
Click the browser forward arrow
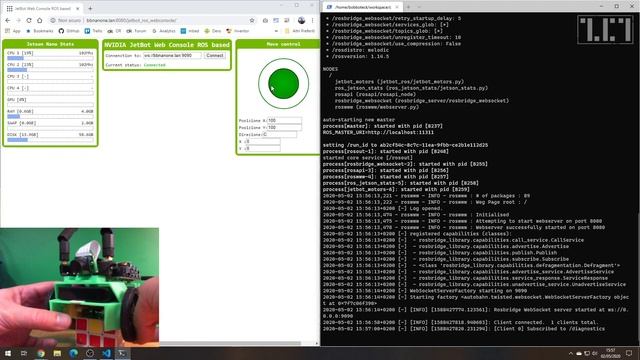tap(18, 20)
